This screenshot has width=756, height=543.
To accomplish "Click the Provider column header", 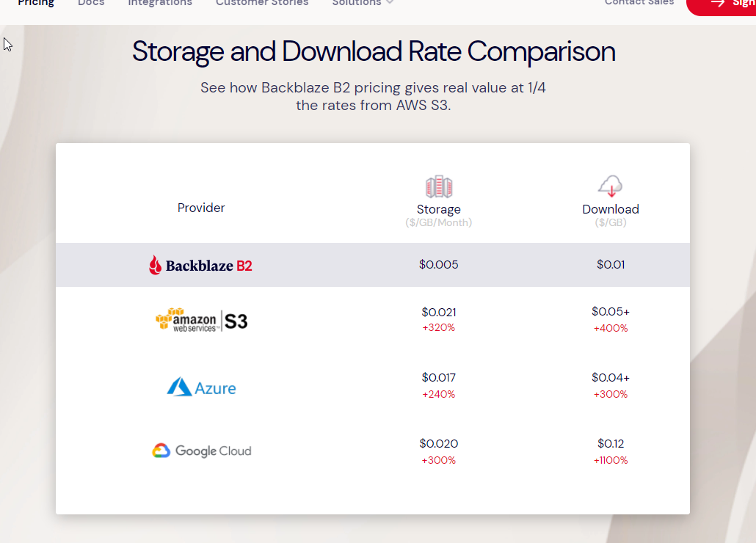I will 201,208.
